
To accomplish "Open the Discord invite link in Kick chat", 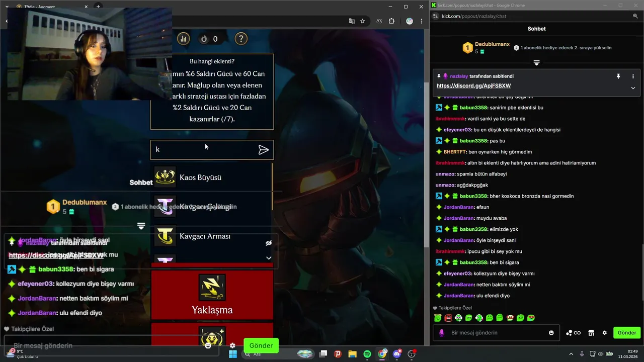I will (x=473, y=85).
